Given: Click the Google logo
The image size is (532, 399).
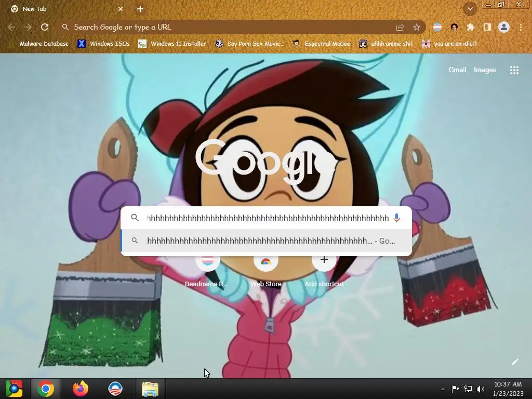Looking at the screenshot, I should coord(266,162).
